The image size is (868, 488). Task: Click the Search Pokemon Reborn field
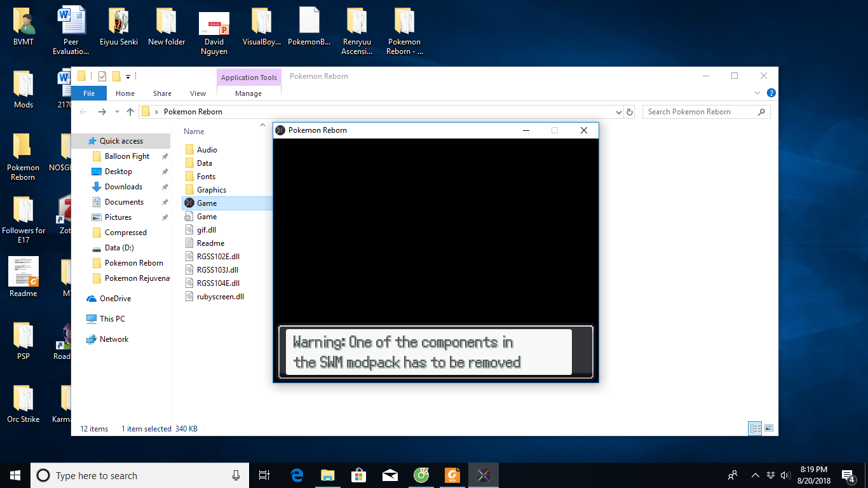click(699, 112)
